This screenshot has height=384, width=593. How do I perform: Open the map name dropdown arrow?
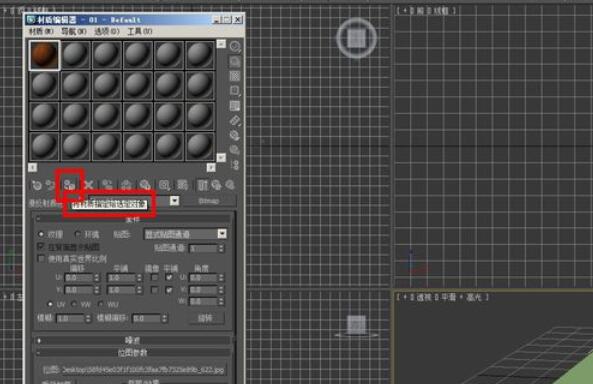pos(174,200)
